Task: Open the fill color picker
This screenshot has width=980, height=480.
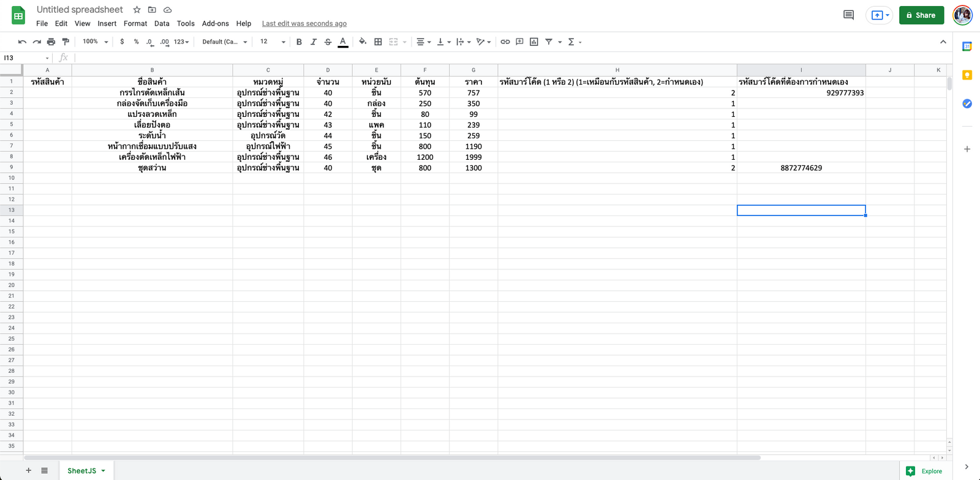Action: (x=363, y=42)
